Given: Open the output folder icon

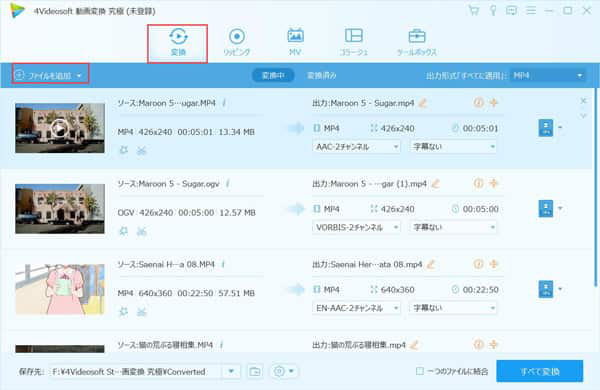Looking at the screenshot, I should (x=255, y=371).
